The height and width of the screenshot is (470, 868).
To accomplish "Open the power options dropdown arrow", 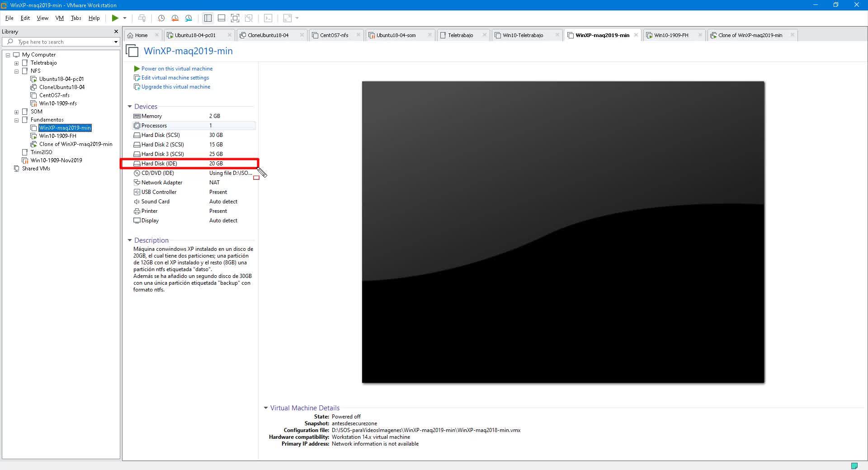I will point(125,18).
